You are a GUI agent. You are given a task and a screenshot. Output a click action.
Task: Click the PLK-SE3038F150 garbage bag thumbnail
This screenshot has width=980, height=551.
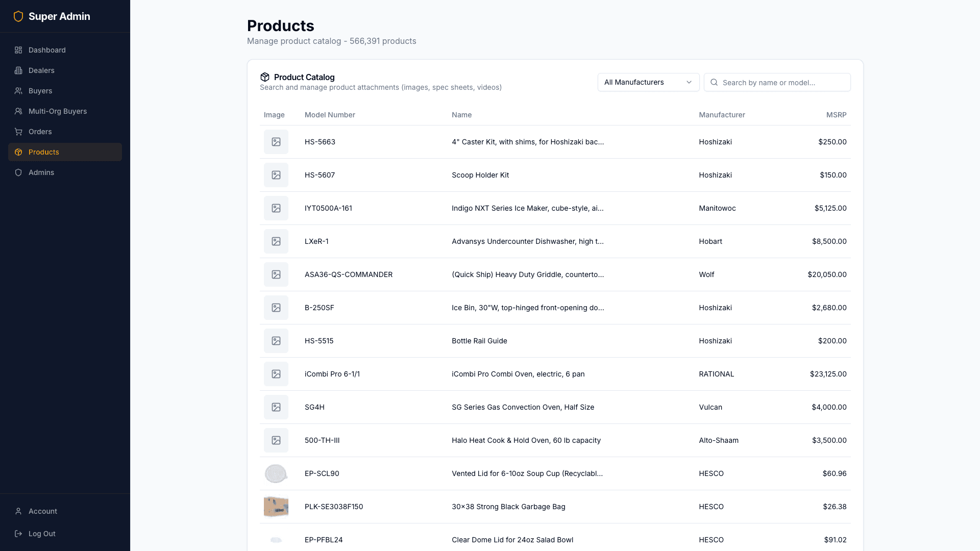(x=276, y=507)
